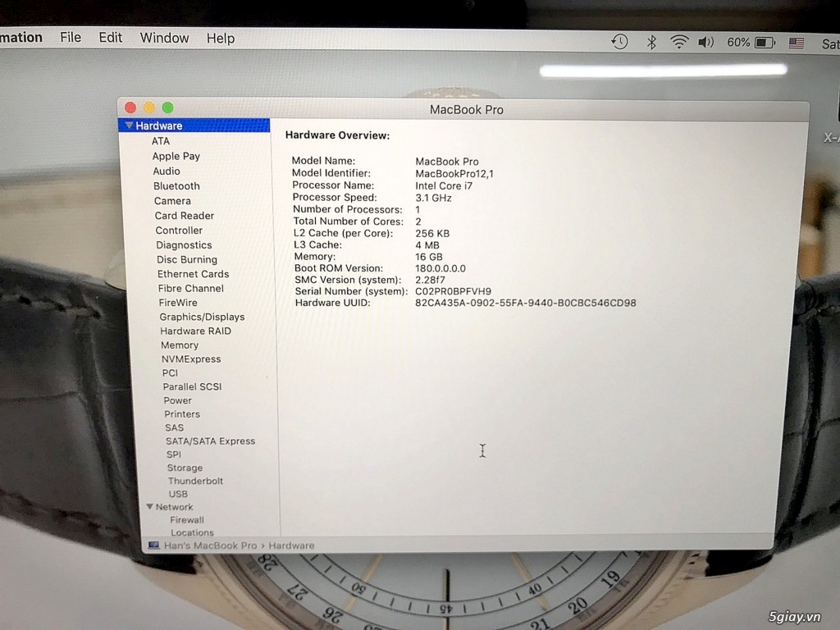
Task: Select Card Reader in the sidebar
Action: [185, 216]
